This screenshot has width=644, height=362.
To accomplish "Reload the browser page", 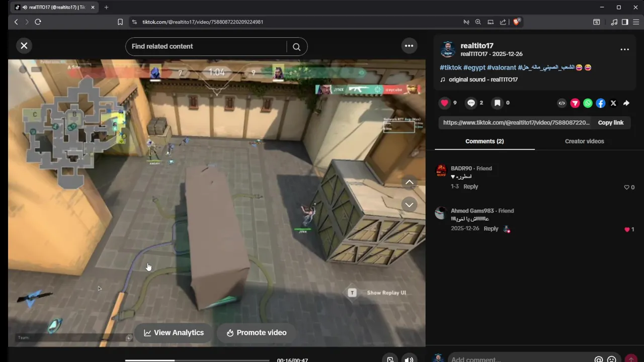I will [38, 22].
